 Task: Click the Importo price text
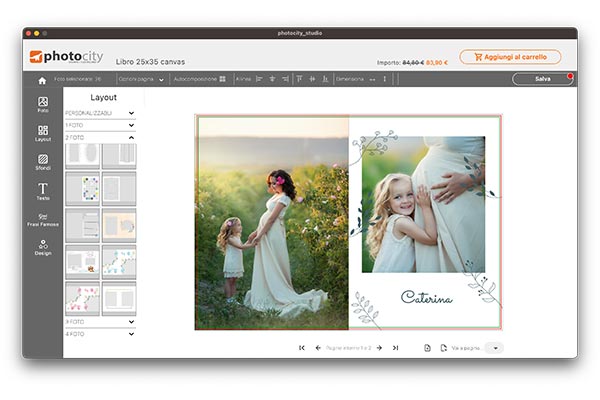tap(412, 62)
